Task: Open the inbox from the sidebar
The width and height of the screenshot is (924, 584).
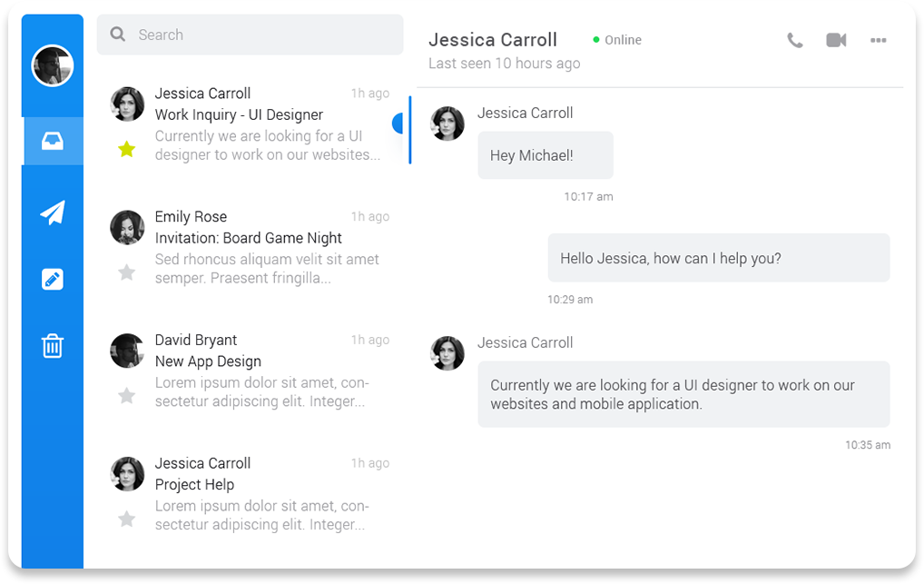Action: [x=53, y=142]
